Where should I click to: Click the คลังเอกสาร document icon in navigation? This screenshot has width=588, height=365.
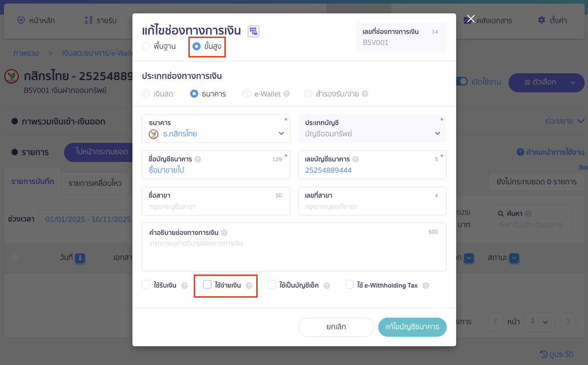[467, 20]
